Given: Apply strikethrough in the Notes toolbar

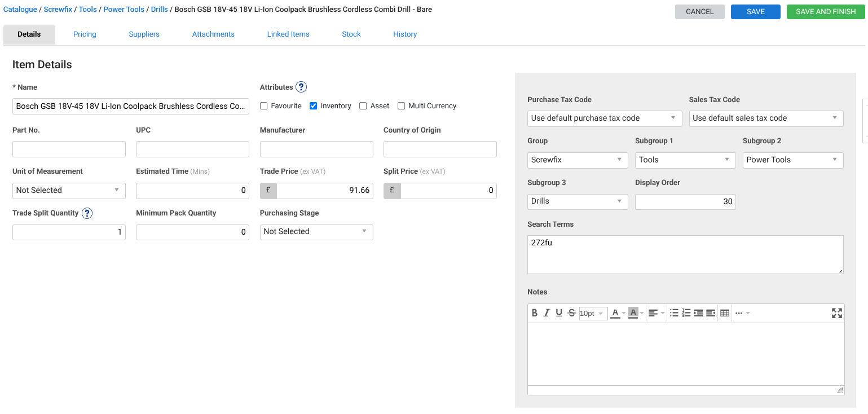Looking at the screenshot, I should (571, 313).
